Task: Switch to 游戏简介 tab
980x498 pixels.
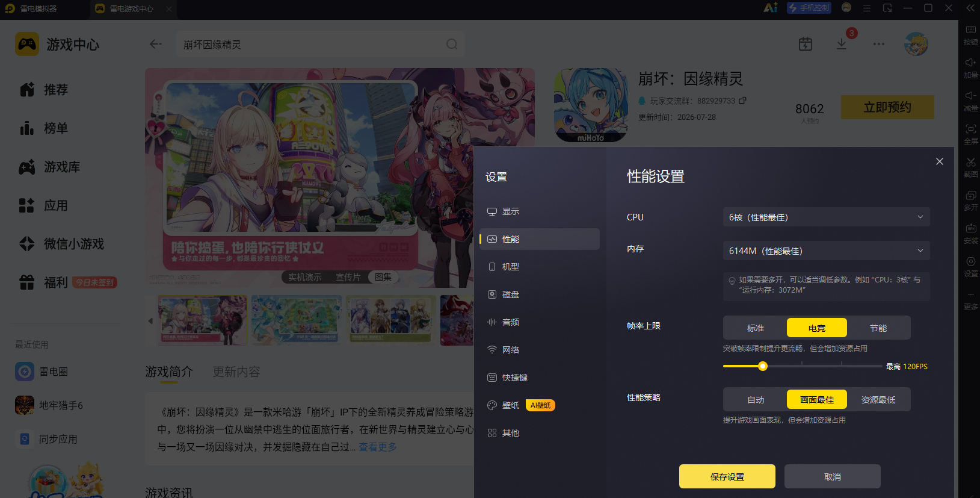Action: (x=169, y=372)
